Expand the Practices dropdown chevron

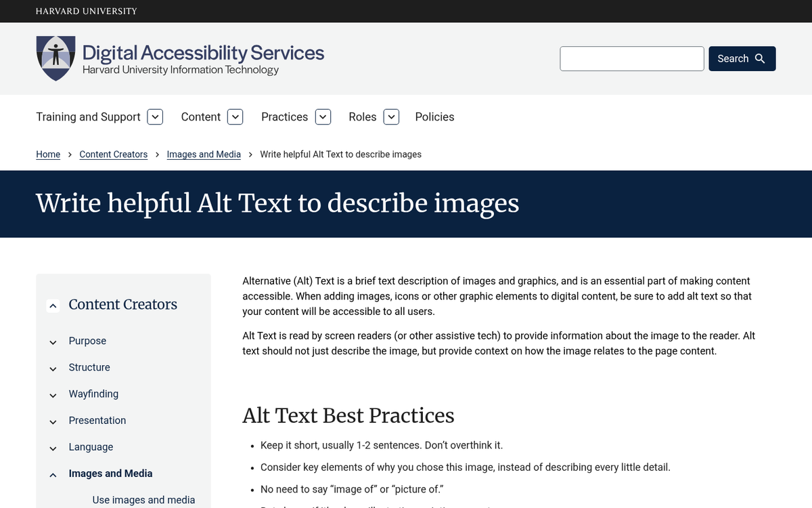pyautogui.click(x=323, y=117)
